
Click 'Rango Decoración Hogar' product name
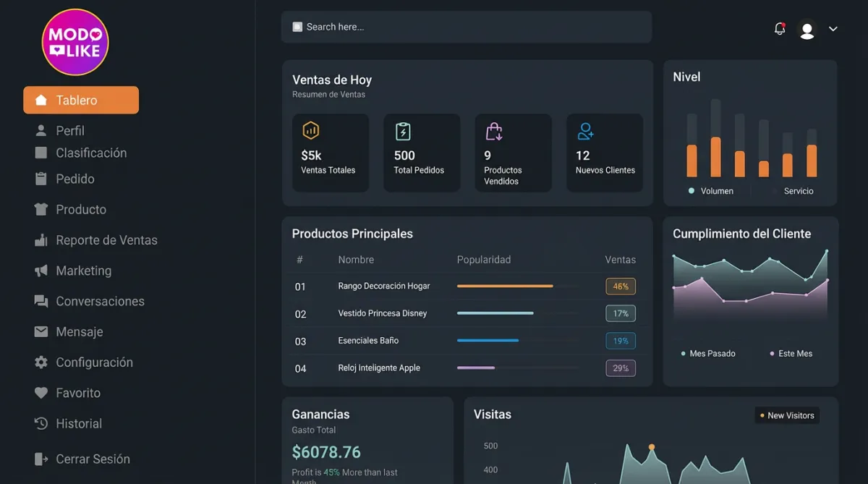384,286
